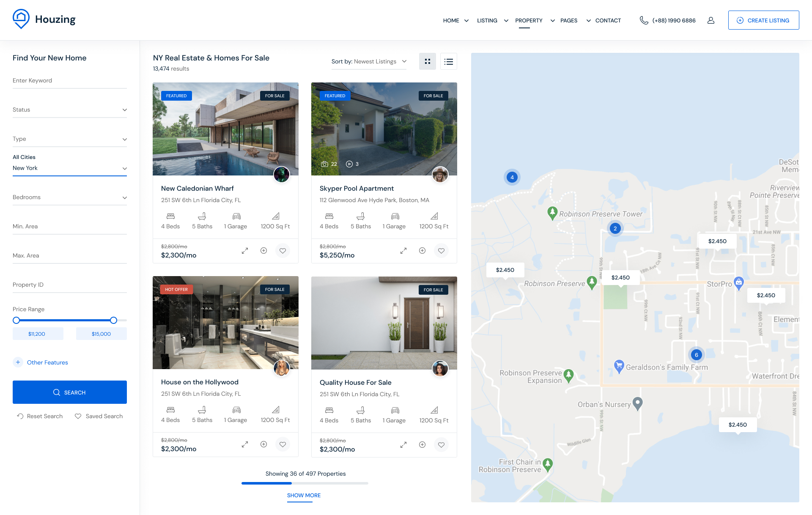Screen dimensions: 812x515
Task: Click heart icon on House on the Hollywood
Action: point(283,444)
